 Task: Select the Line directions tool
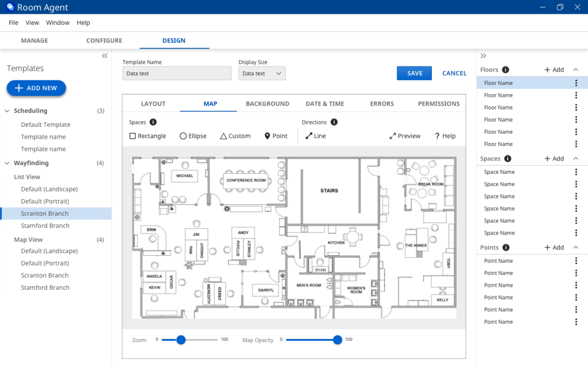pos(315,136)
